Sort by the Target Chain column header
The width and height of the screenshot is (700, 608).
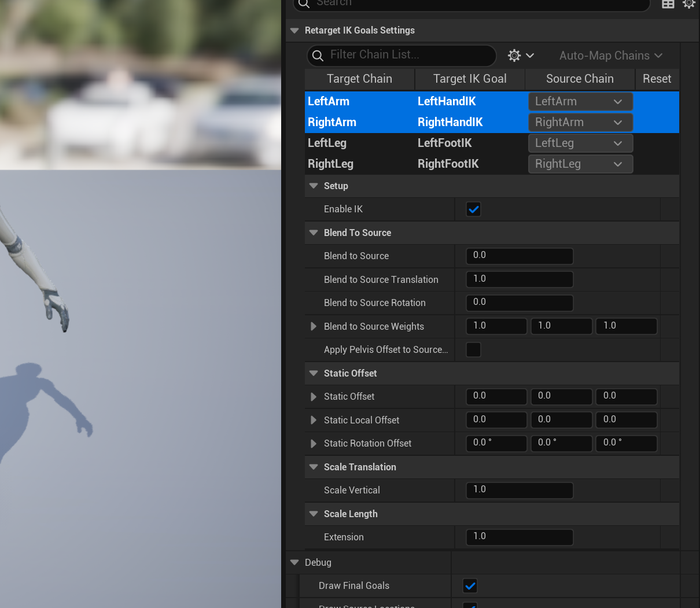359,79
